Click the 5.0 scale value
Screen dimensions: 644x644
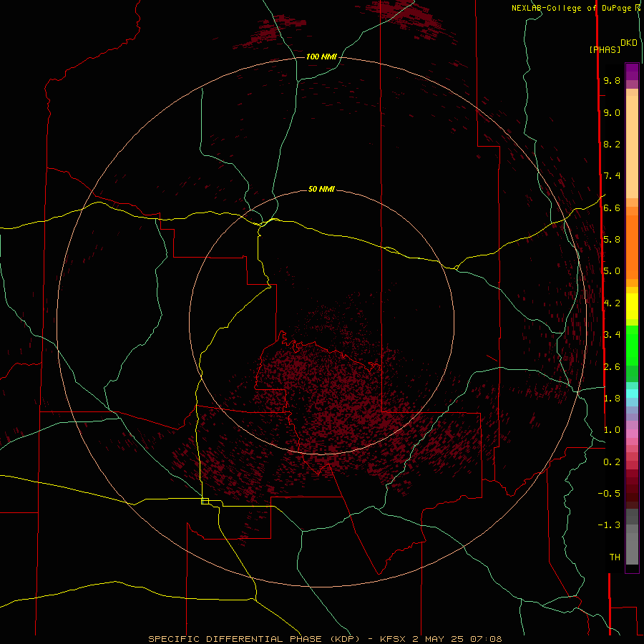pyautogui.click(x=612, y=271)
